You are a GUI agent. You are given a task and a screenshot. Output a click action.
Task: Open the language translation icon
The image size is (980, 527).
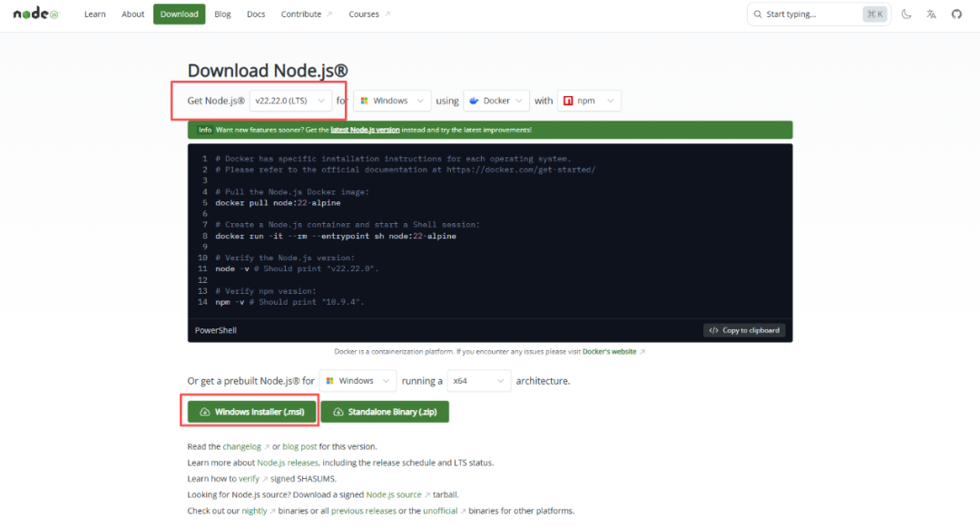click(931, 14)
